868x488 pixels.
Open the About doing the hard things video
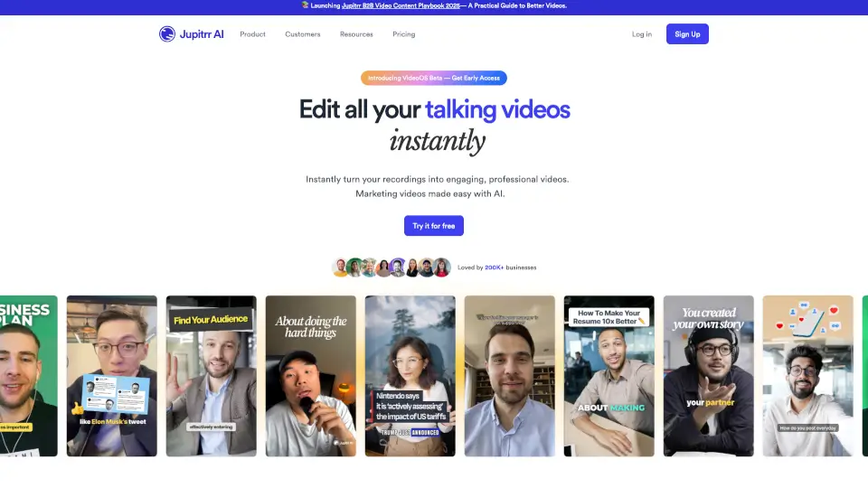pyautogui.click(x=310, y=376)
